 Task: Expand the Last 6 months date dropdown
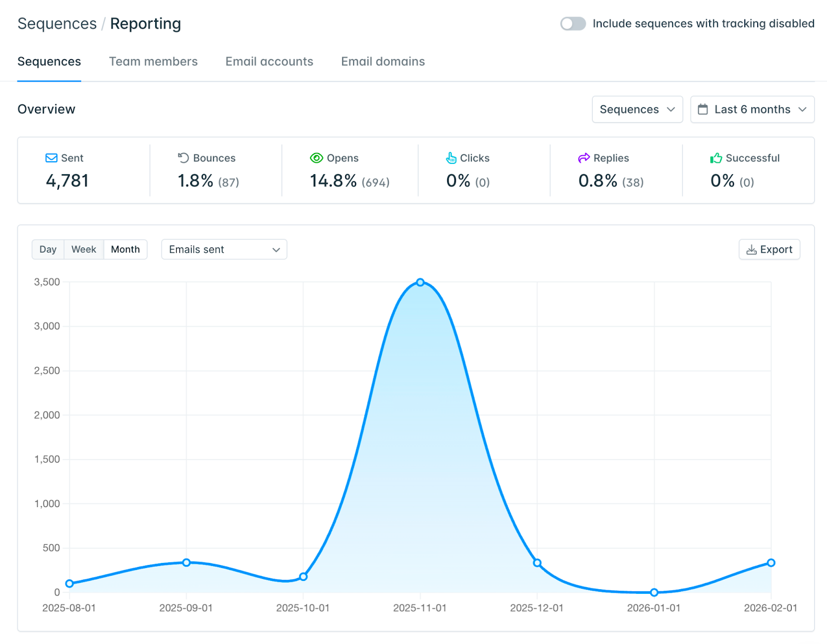pyautogui.click(x=752, y=110)
